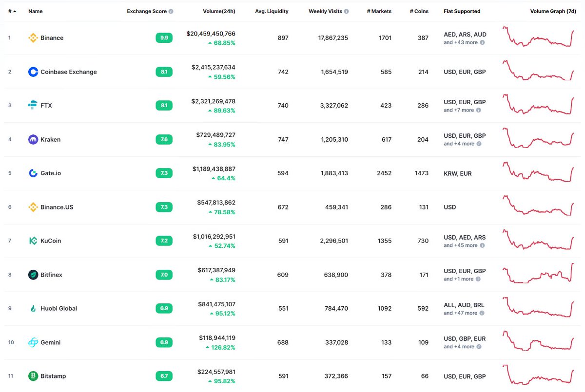Click Bitstamp's 6.7 exchange score badge
This screenshot has width=585, height=392.
pos(164,376)
